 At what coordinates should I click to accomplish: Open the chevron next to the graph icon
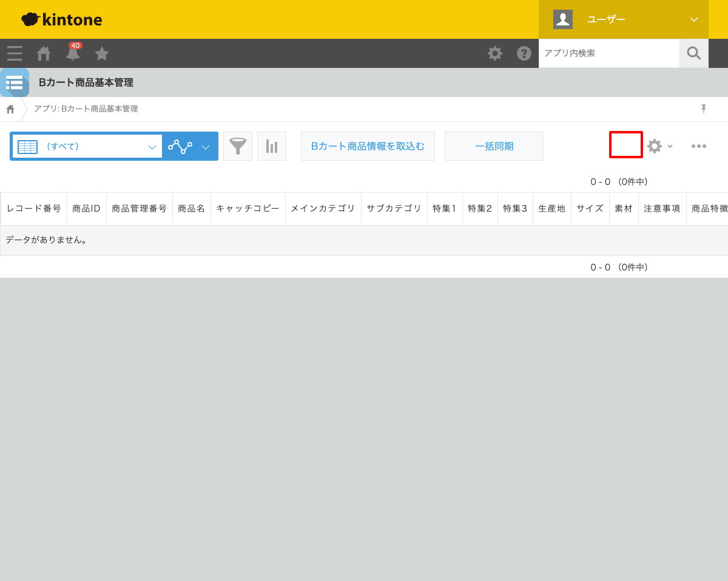point(206,146)
